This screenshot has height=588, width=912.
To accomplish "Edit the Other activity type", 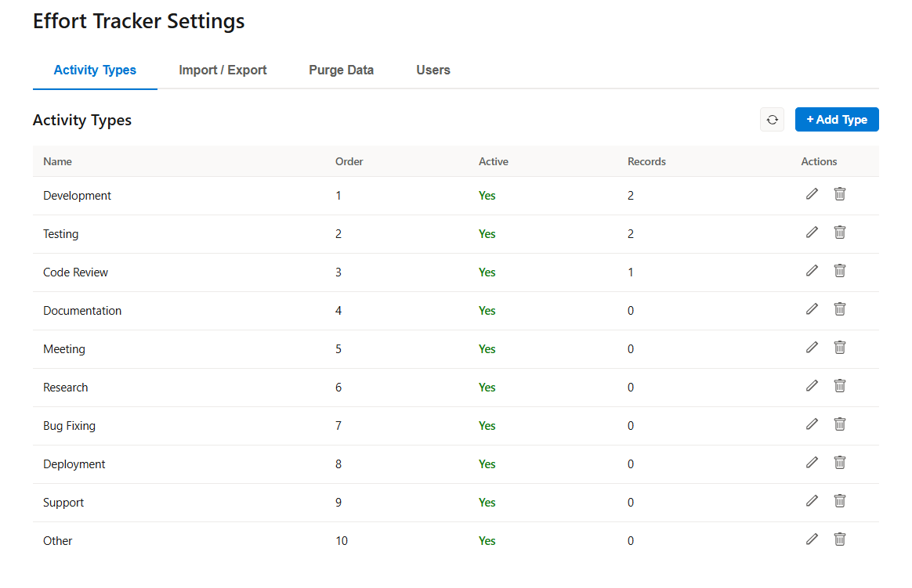I will [x=812, y=539].
